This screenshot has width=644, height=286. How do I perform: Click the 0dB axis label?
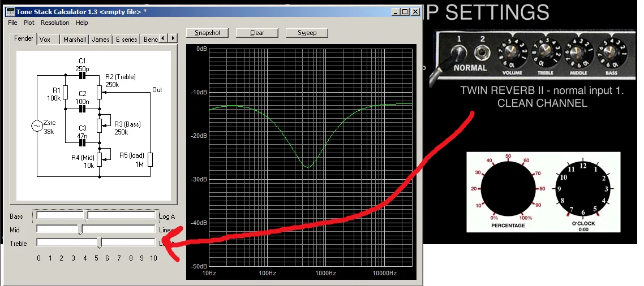tap(201, 49)
